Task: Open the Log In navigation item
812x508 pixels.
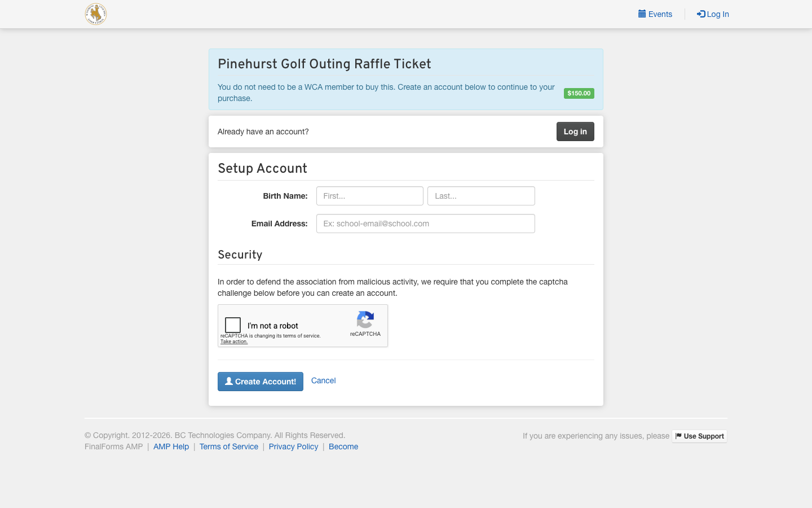Action: coord(713,14)
